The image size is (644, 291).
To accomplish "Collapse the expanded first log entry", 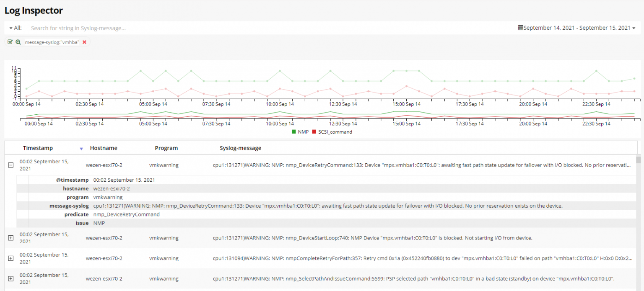I will pyautogui.click(x=10, y=165).
